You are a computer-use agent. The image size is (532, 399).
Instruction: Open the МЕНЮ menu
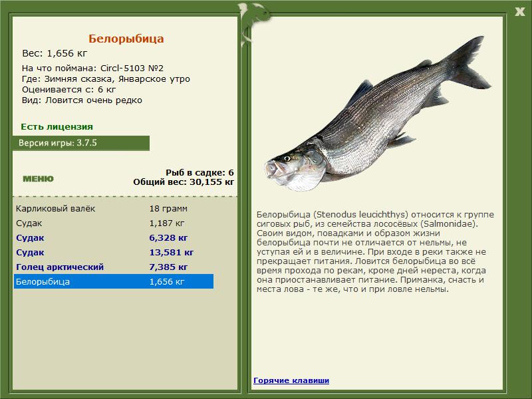[x=38, y=179]
